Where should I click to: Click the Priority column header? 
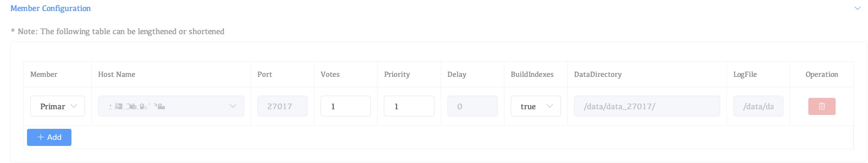[397, 74]
